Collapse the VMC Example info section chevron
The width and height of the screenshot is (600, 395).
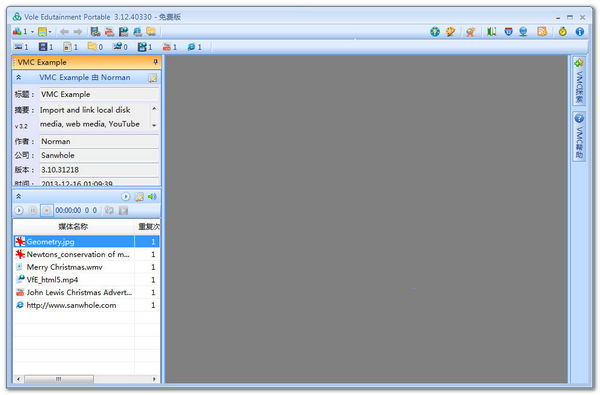(x=18, y=78)
